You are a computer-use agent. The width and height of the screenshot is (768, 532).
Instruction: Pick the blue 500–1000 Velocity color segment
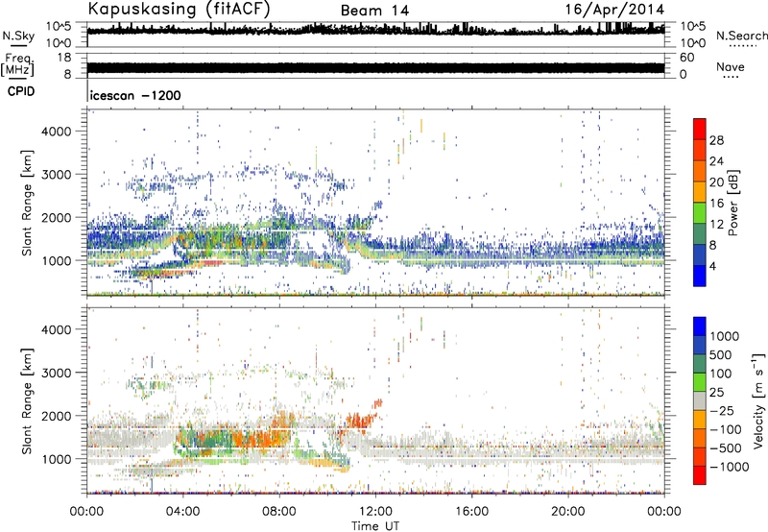[700, 345]
